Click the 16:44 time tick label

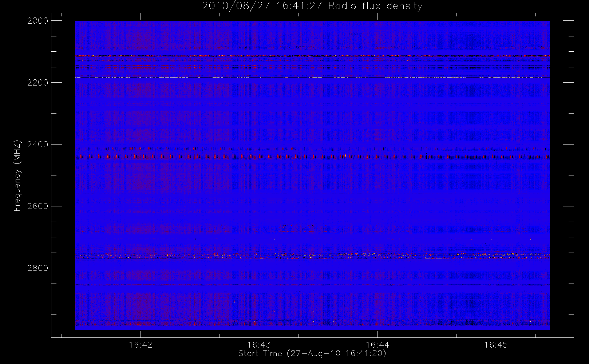pos(377,345)
